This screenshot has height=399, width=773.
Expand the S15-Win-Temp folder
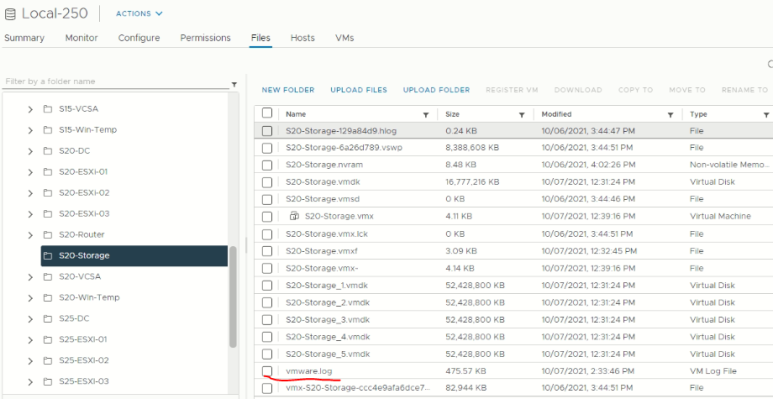coord(31,131)
